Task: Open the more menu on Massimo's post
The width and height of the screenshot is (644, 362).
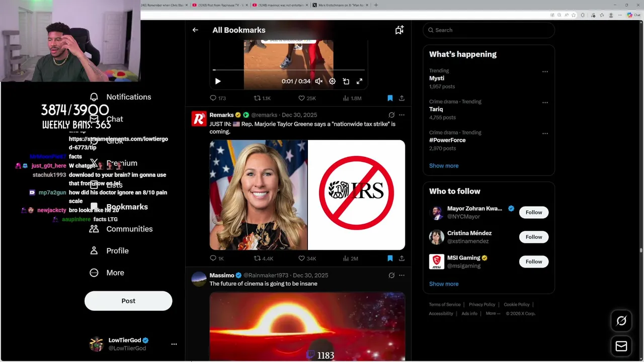Action: coord(401,276)
